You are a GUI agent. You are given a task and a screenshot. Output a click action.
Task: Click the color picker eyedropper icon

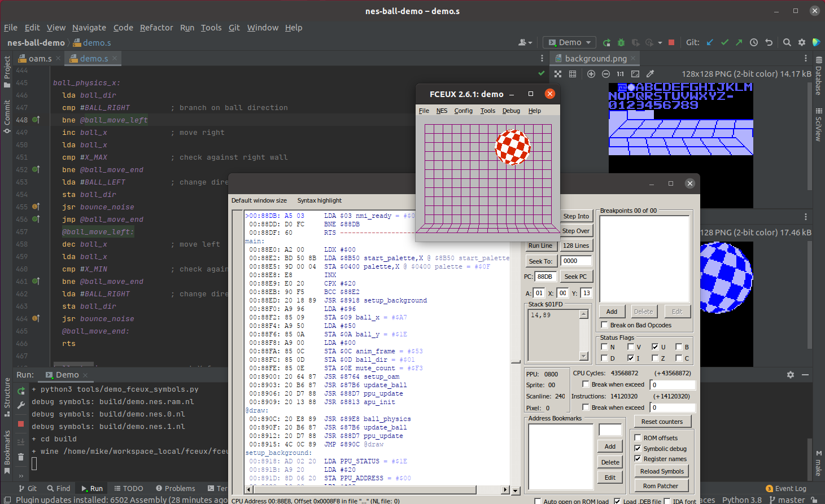[650, 74]
